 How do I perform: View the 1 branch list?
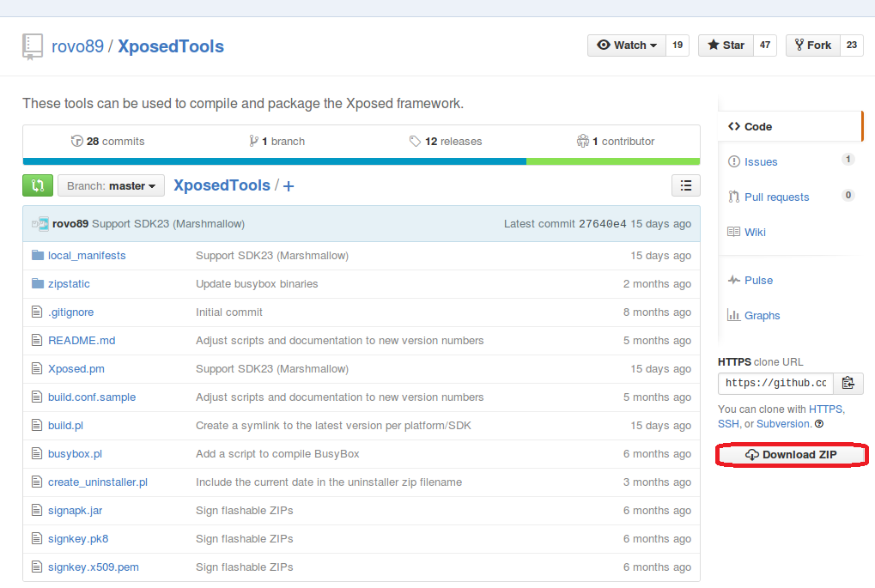coord(276,141)
